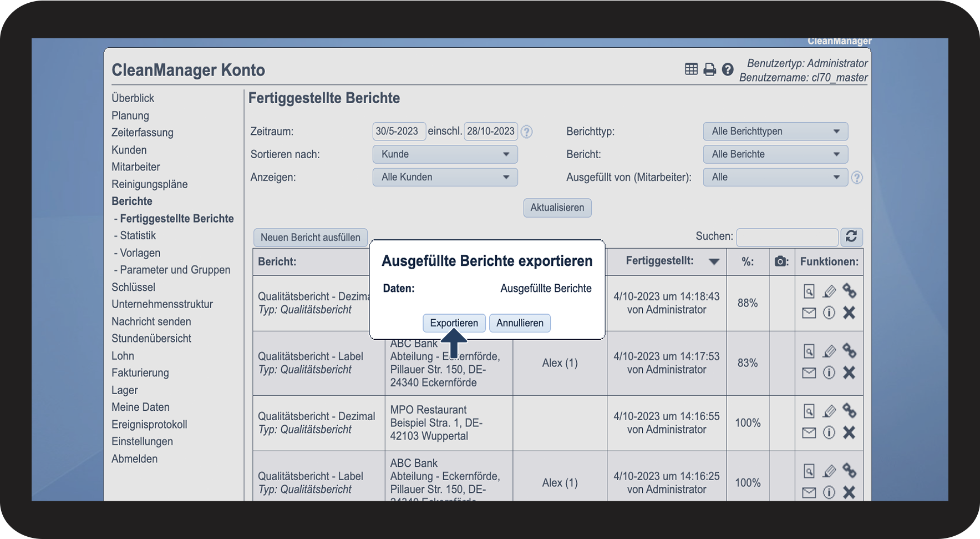Viewport: 980px width, 539px height.
Task: Email the report completed at 14:16:55
Action: coord(809,433)
